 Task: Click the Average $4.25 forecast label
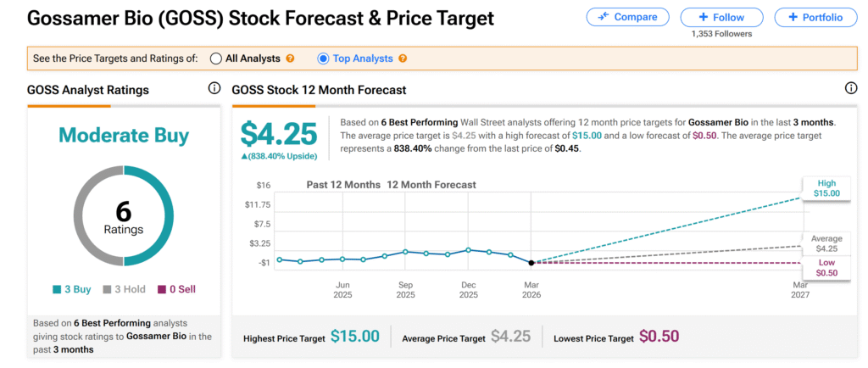coord(826,244)
